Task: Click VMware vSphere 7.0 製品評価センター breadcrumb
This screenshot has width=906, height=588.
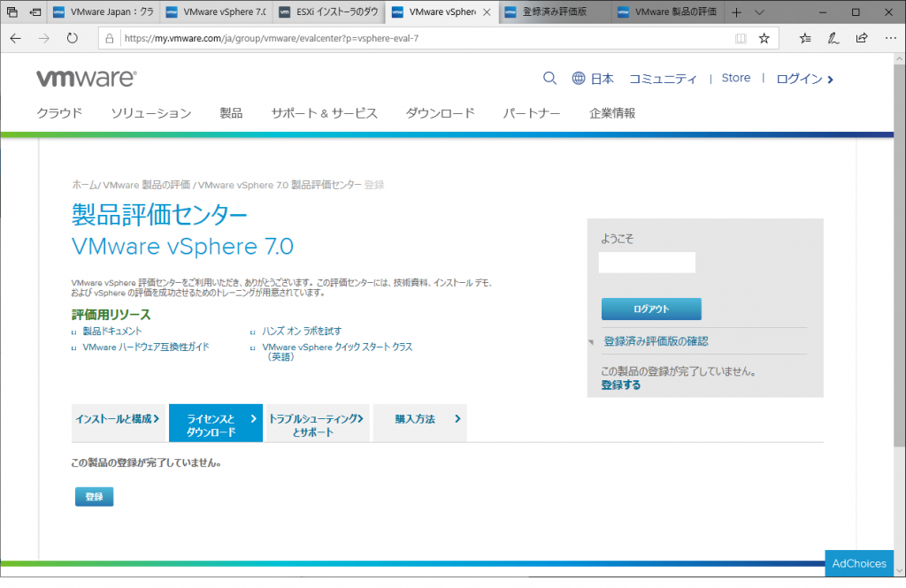Action: click(280, 185)
